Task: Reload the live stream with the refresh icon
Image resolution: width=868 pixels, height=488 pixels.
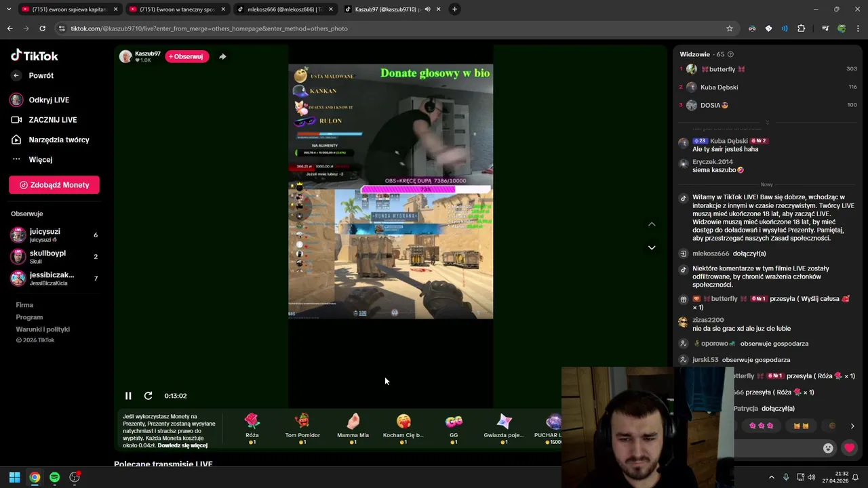Action: point(148,396)
